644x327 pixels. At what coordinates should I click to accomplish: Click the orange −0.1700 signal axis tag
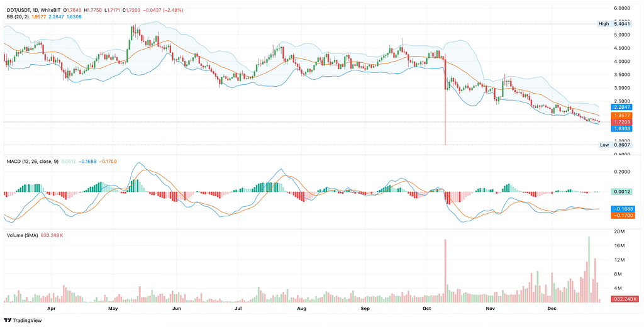coord(622,215)
